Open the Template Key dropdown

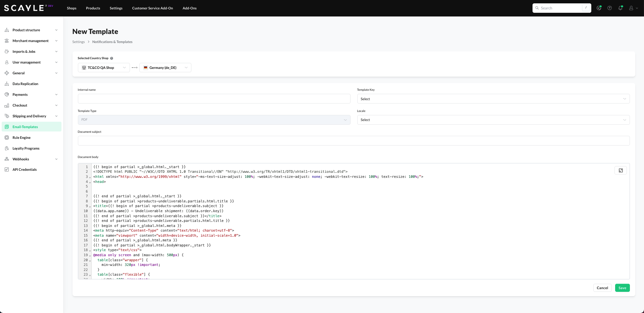tap(493, 99)
